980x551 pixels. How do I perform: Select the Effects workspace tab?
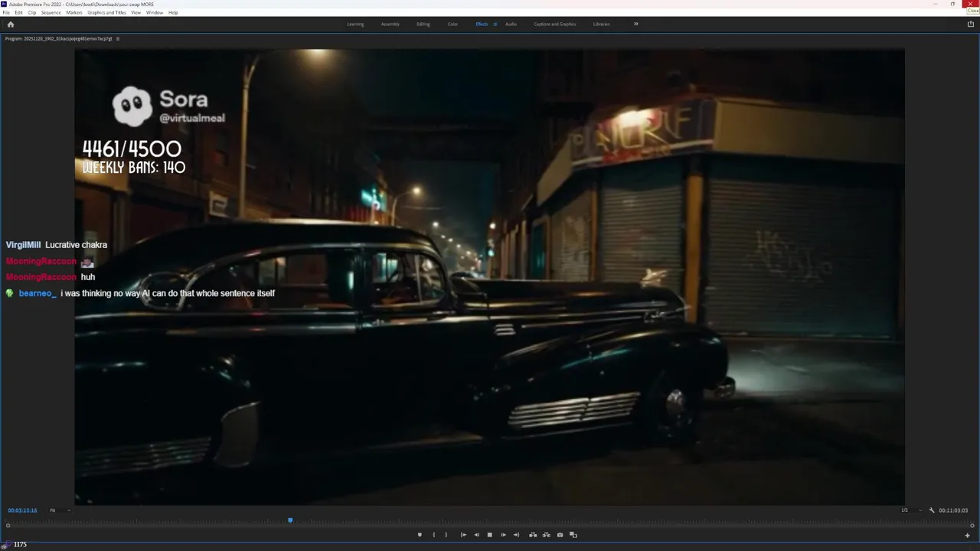482,24
